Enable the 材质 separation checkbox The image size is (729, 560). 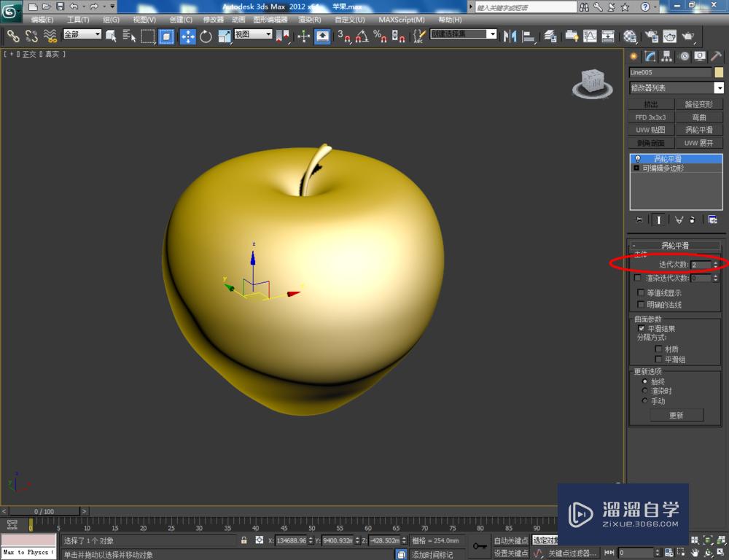pos(658,349)
